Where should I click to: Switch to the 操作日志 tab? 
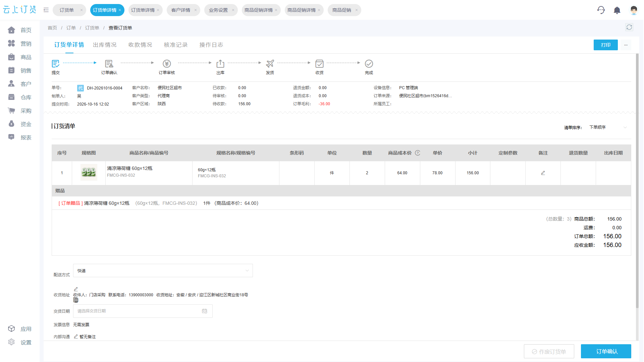coord(211,45)
